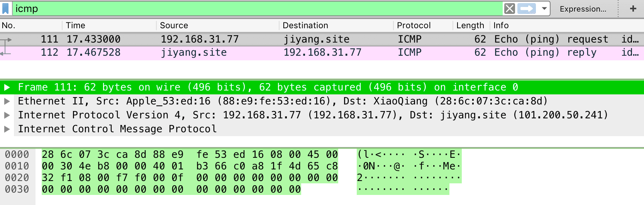Add a filter button with plus icon
The height and width of the screenshot is (205, 644).
tap(633, 9)
